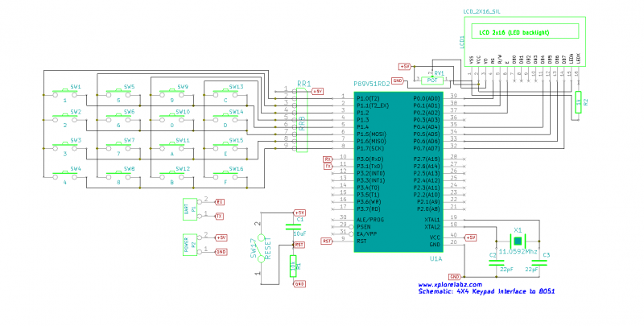Select the P2.7(A15) pin label
The height and width of the screenshot is (326, 644).
[427, 159]
